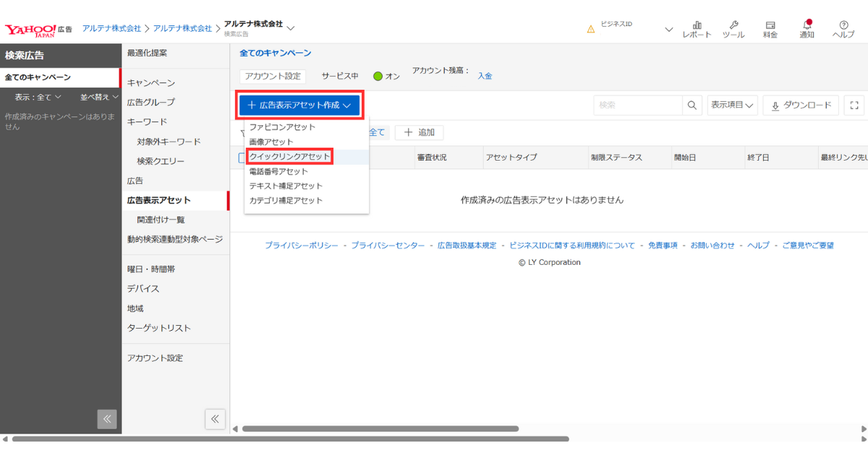Open the ヘルプ question mark icon
This screenshot has height=456, width=868.
843,29
